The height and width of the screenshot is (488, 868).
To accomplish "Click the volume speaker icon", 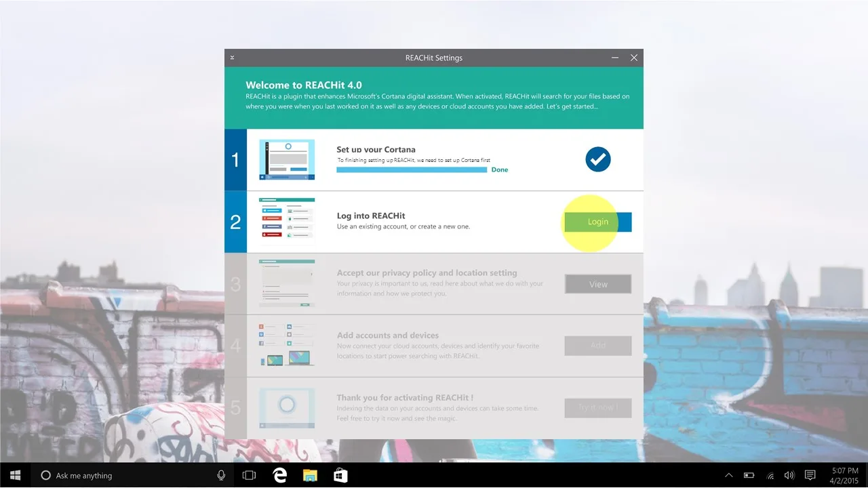I will pyautogui.click(x=789, y=475).
